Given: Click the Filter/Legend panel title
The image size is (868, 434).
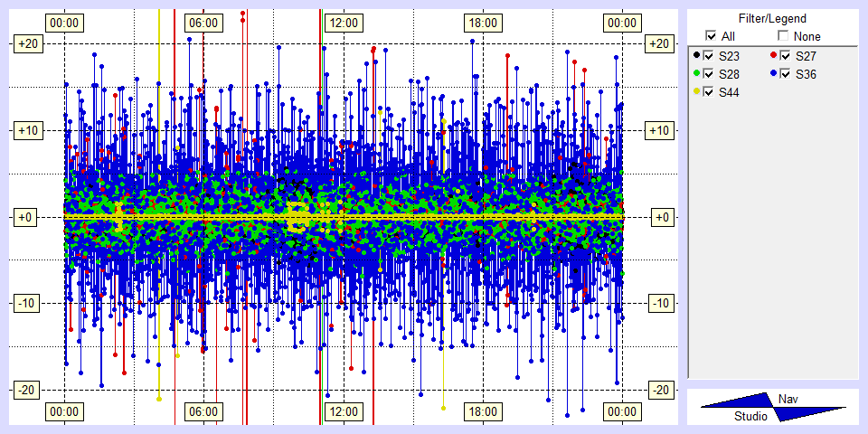Looking at the screenshot, I should tap(771, 18).
